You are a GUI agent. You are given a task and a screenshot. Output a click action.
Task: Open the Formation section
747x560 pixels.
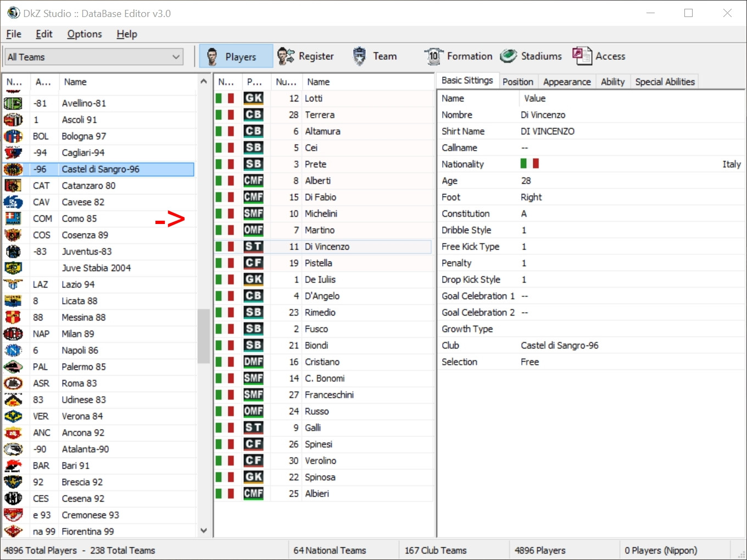click(x=458, y=57)
